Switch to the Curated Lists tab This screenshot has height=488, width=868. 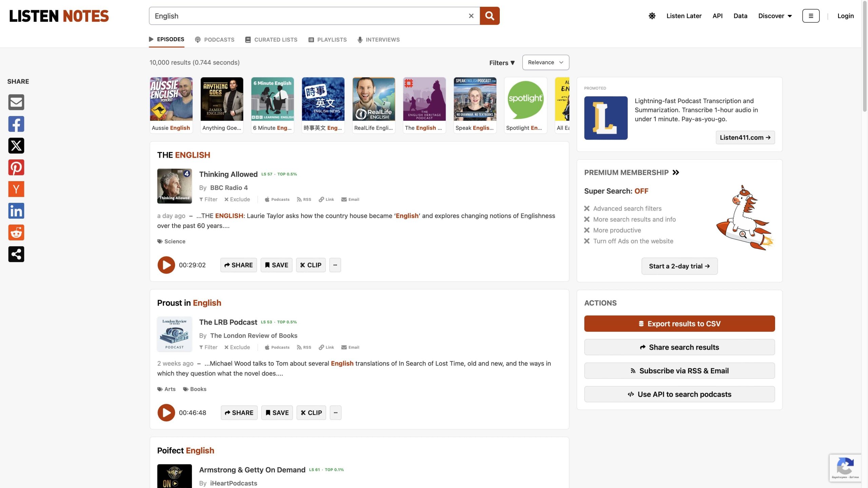271,40
